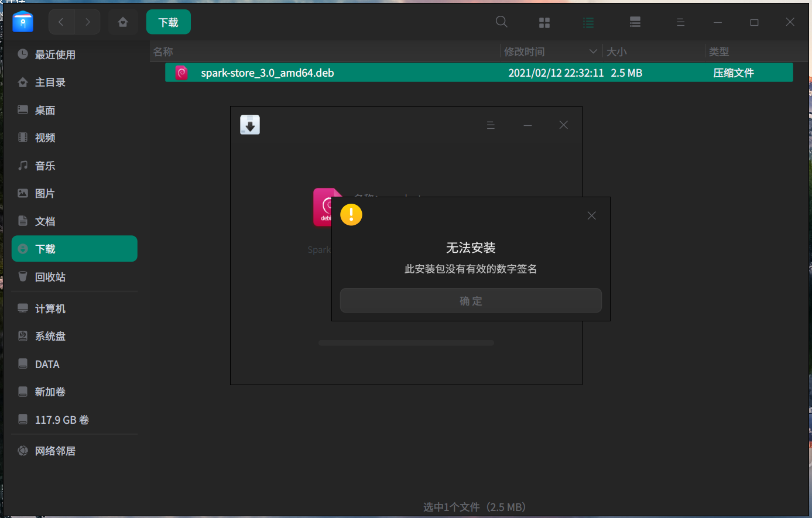Confirm the error with the 确定 button
Screen dimensions: 812x518
(x=471, y=301)
